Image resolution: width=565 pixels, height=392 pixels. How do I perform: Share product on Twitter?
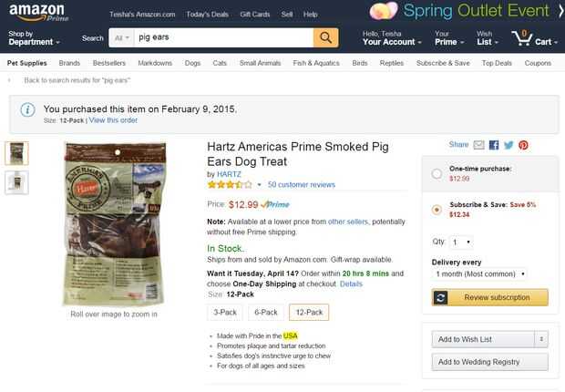pyautogui.click(x=508, y=145)
